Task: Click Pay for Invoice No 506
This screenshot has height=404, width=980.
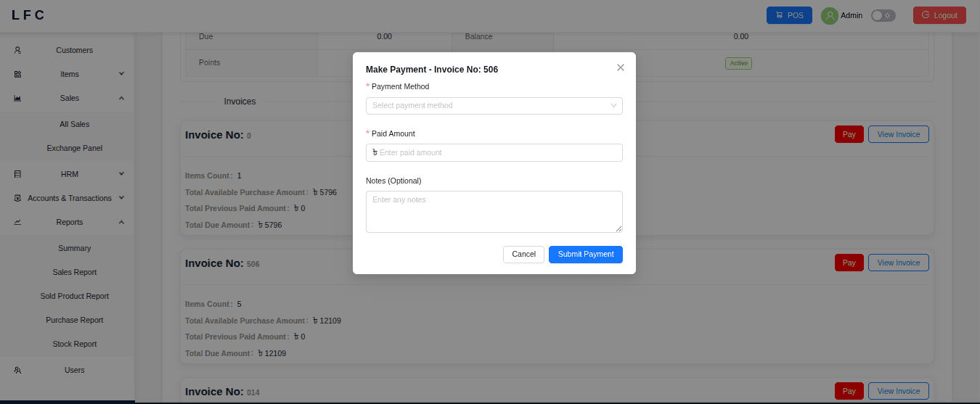Action: click(849, 263)
